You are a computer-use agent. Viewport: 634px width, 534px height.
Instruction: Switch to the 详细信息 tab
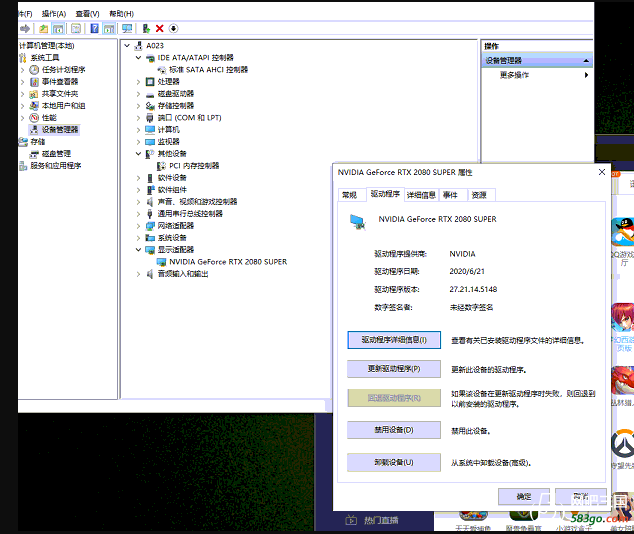[421, 195]
